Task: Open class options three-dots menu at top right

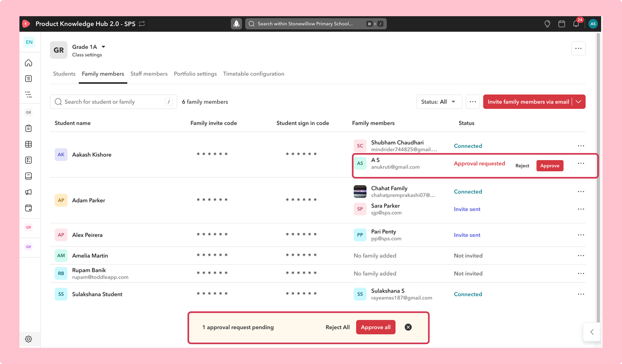Action: (x=578, y=48)
